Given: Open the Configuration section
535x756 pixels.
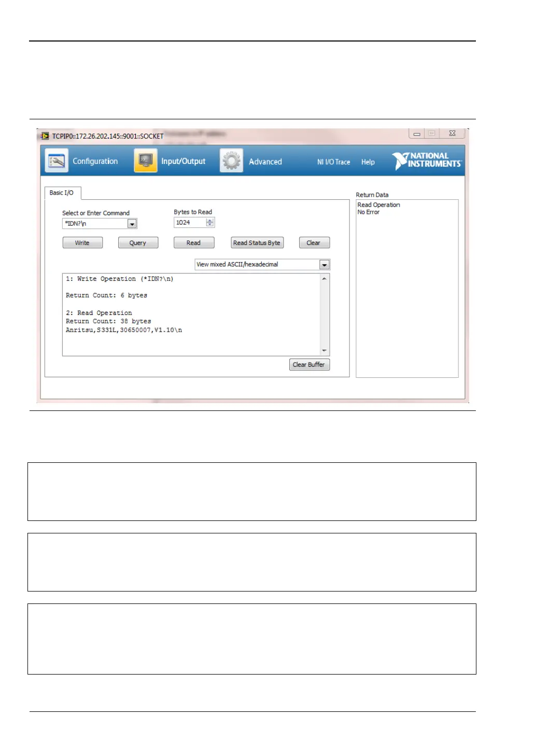Looking at the screenshot, I should point(95,161).
